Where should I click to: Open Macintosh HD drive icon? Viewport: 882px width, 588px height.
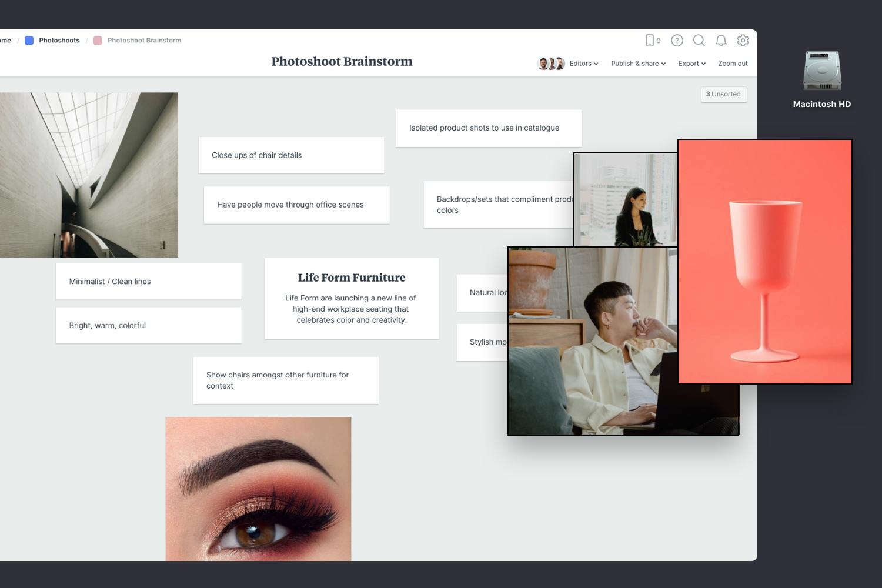(822, 71)
